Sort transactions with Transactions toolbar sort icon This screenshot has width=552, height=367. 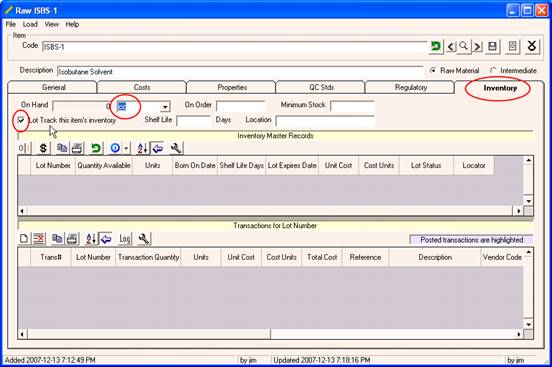tap(91, 239)
